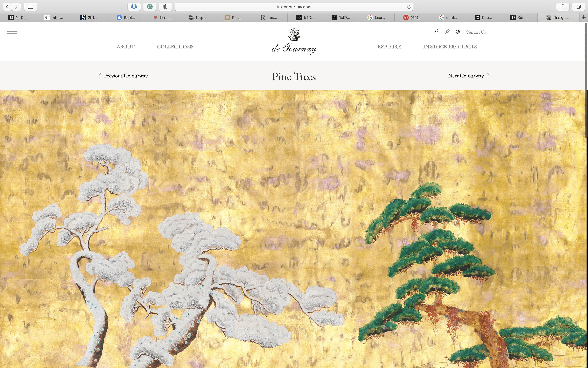Click the page vertical scrollbar
588x368 pixels.
click(586, 80)
